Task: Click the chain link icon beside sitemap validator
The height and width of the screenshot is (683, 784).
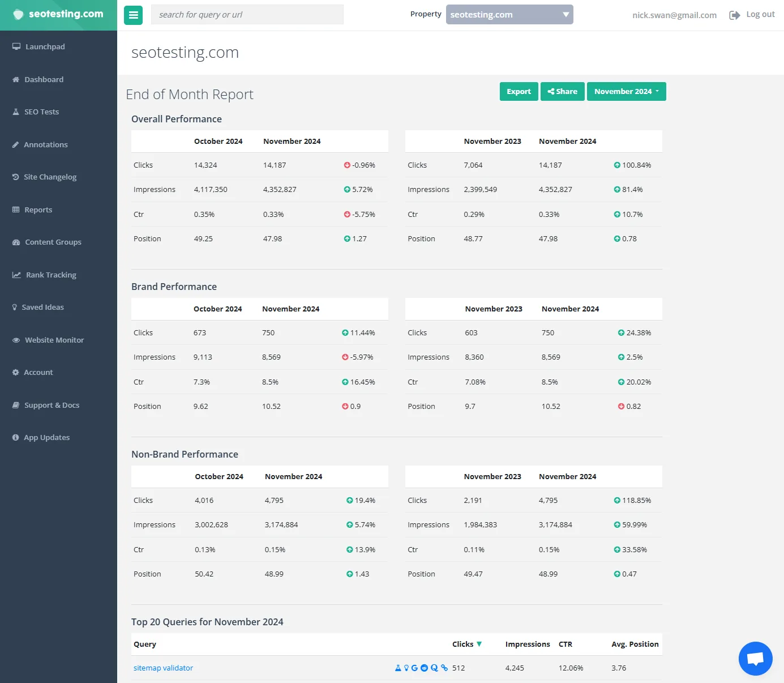Action: point(444,668)
